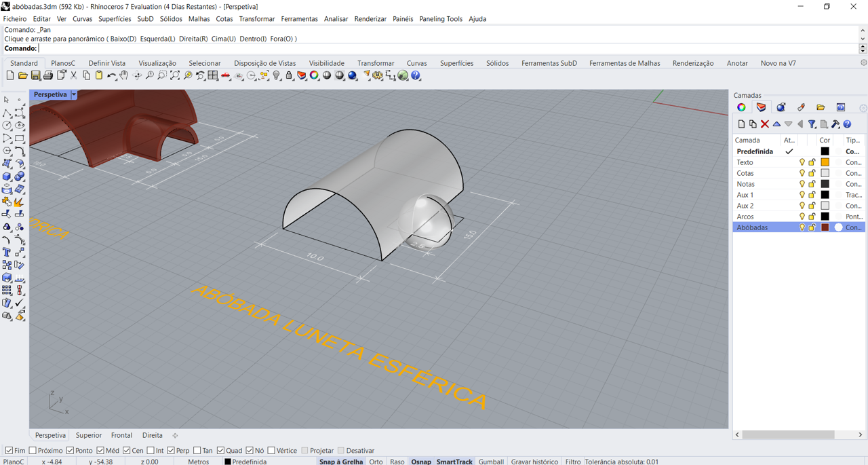Click the Print icon in toolbar
This screenshot has height=465, width=868.
[48, 76]
